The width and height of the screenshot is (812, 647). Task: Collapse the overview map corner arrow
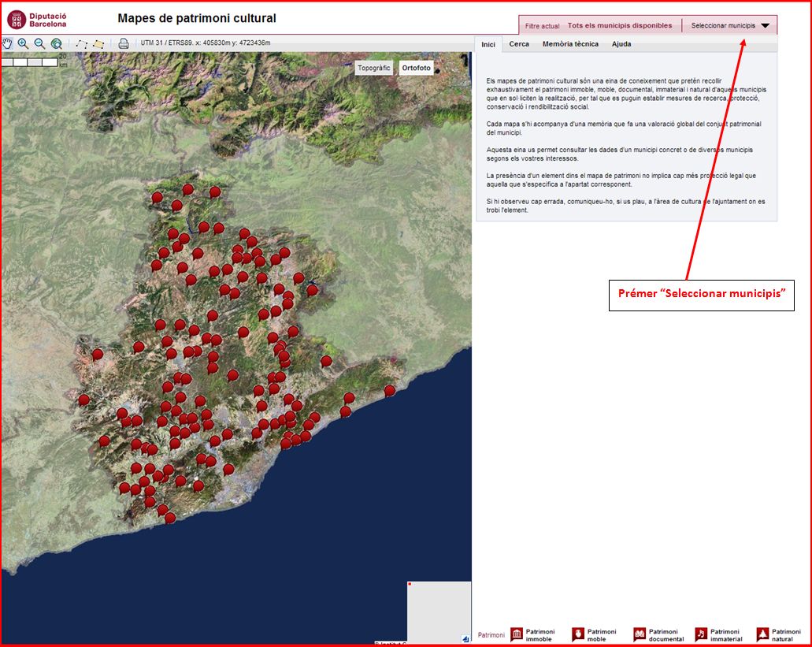[x=465, y=638]
